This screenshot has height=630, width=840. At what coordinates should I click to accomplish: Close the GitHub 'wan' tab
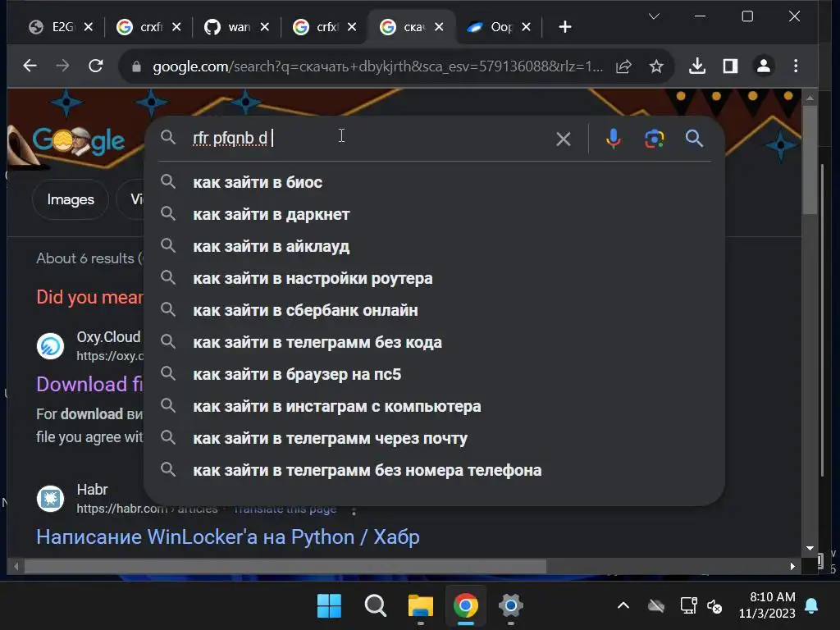[265, 27]
